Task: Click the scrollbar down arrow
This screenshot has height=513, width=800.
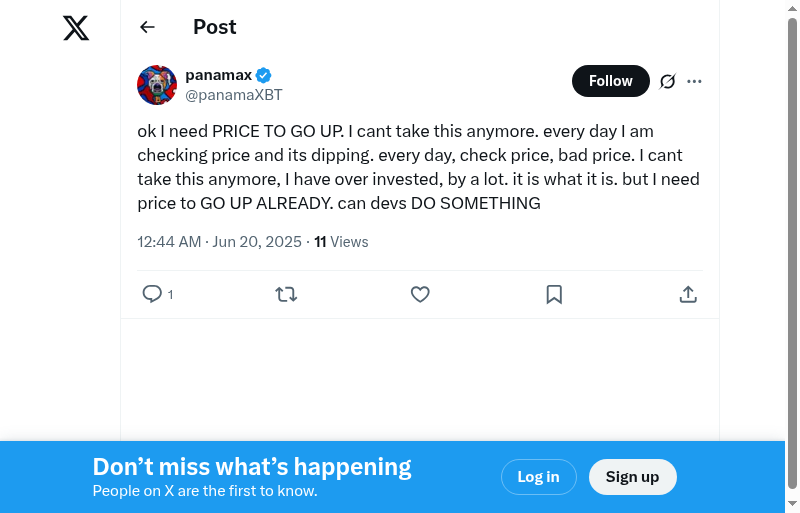Action: [792, 504]
